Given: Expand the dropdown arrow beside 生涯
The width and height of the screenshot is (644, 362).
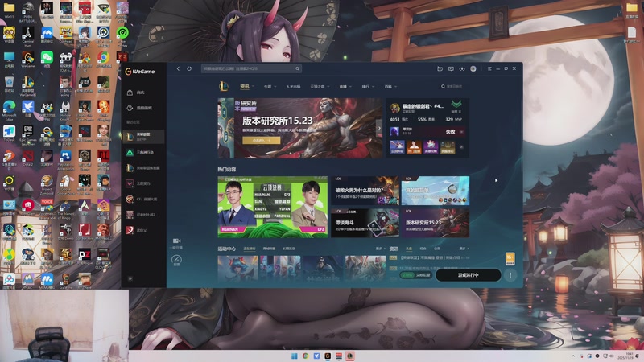Looking at the screenshot, I should pos(275,87).
